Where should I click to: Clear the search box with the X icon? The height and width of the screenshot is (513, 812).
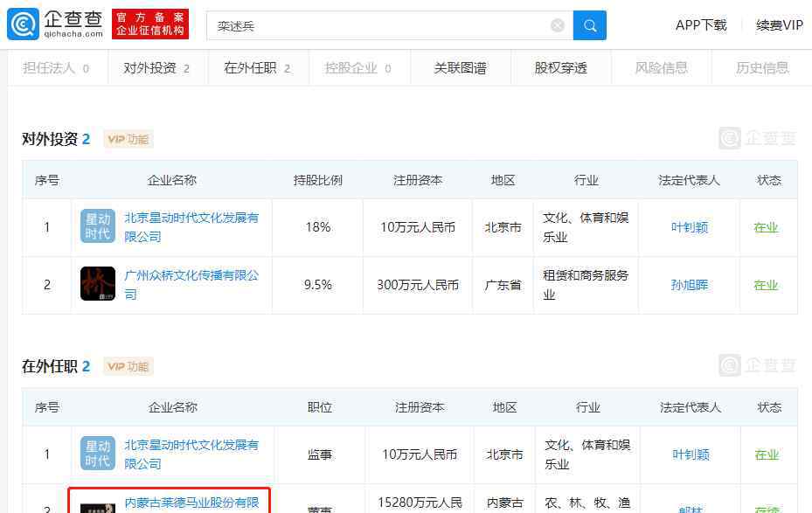point(558,25)
